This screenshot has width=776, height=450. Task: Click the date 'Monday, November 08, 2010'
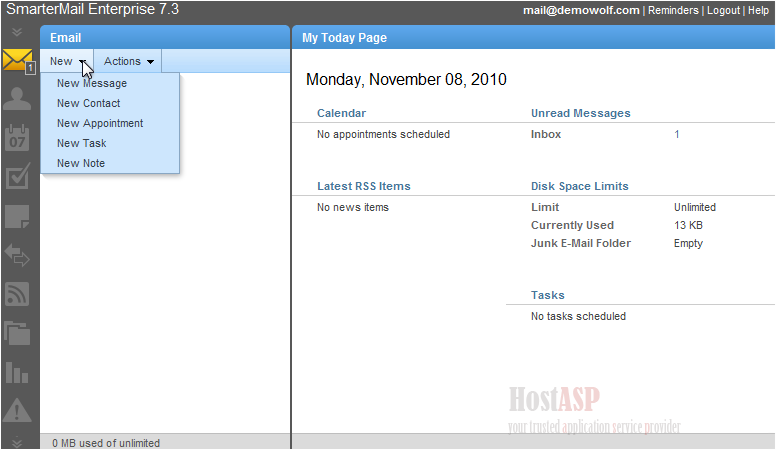406,80
